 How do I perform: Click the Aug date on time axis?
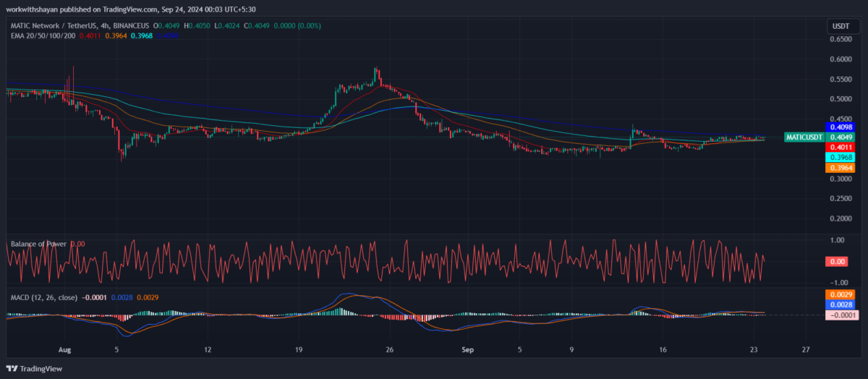tap(64, 349)
